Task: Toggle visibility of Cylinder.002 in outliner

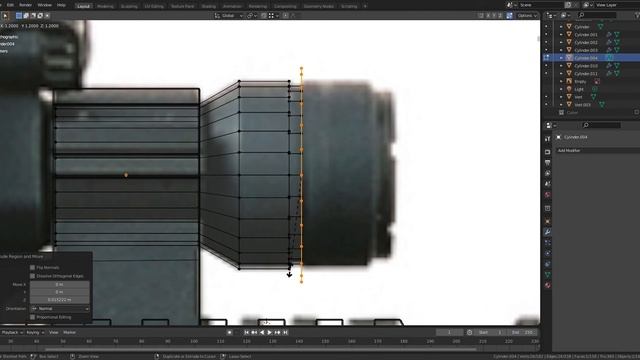Action: click(x=547, y=42)
